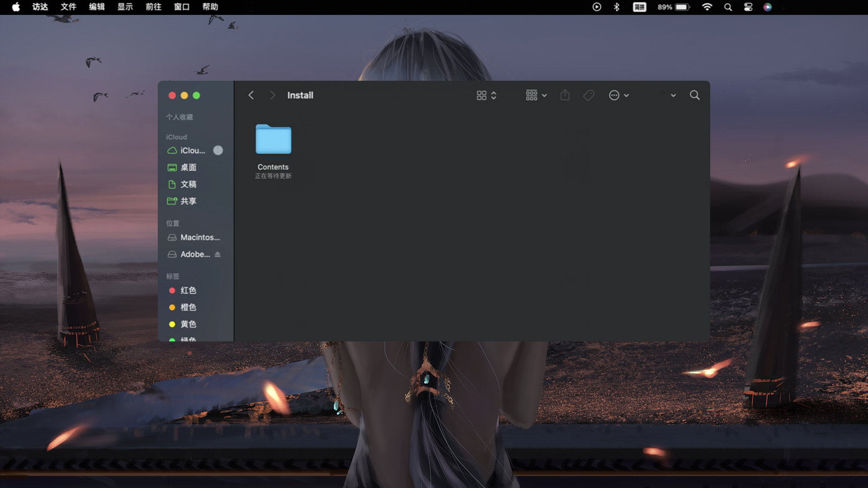Click the Siri menu bar icon
Viewport: 868px width, 488px height.
[768, 7]
